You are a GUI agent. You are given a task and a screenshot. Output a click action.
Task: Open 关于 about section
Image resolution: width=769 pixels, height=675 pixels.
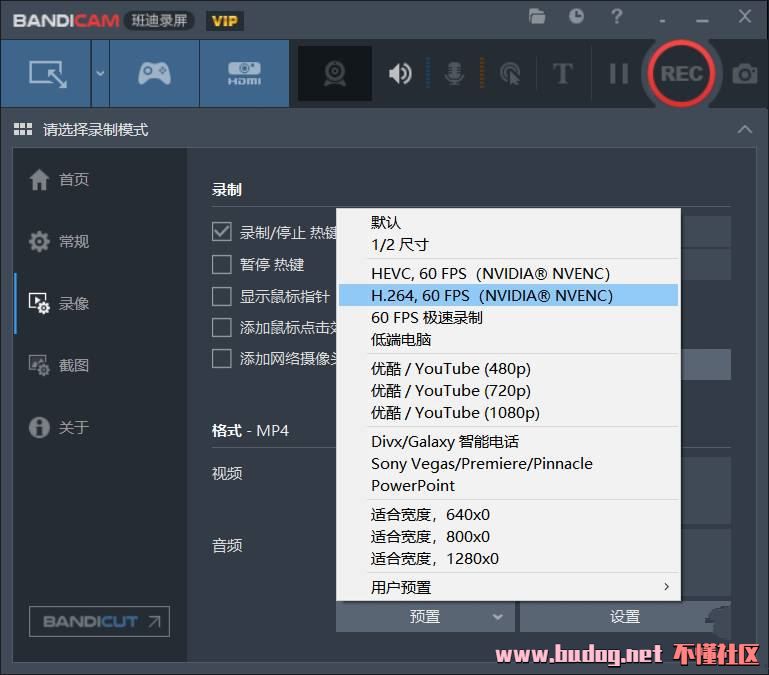point(59,427)
